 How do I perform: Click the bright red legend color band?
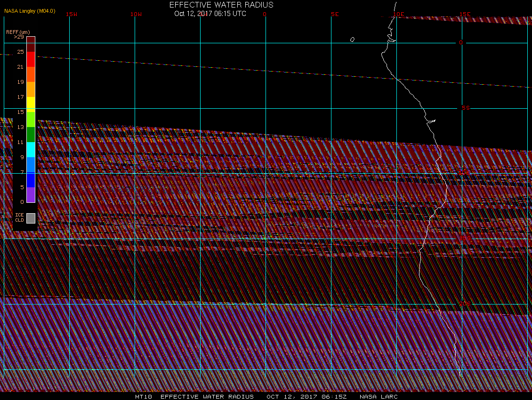(31, 59)
